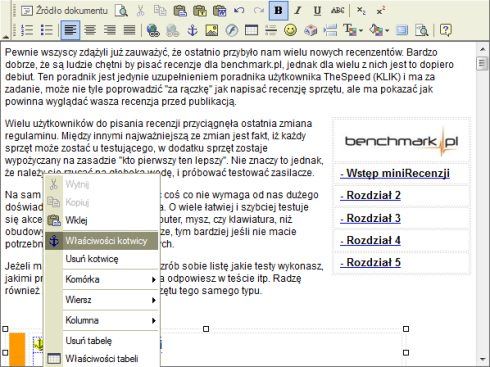Open the Źródło dokumentu source view
Viewport: 490px width, 367px height.
(x=64, y=11)
